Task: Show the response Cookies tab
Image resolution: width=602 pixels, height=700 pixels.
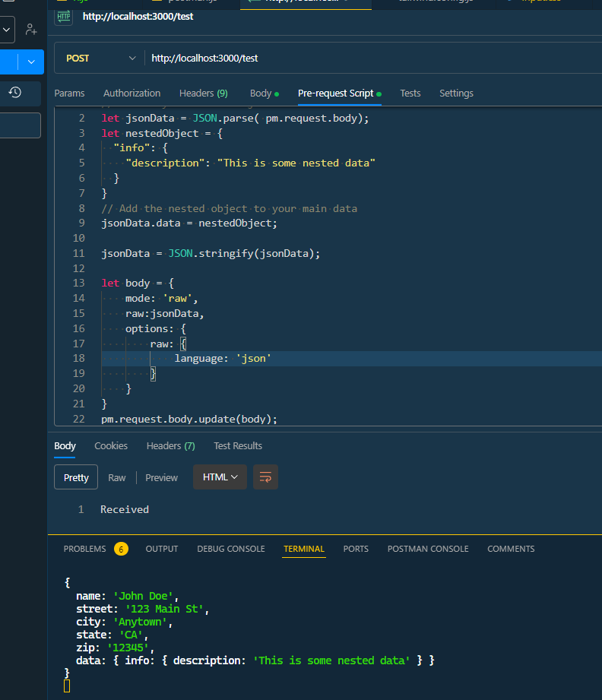Action: click(111, 446)
